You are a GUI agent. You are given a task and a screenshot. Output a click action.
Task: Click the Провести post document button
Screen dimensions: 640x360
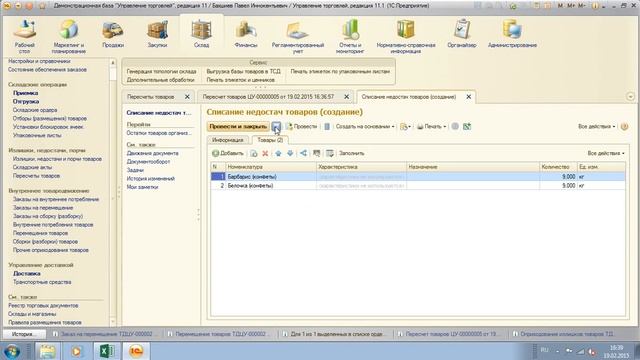302,127
